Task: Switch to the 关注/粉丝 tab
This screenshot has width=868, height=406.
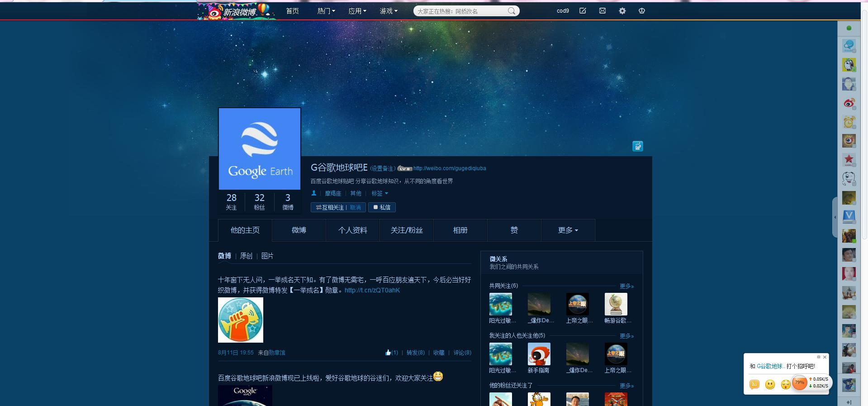Action: (407, 230)
